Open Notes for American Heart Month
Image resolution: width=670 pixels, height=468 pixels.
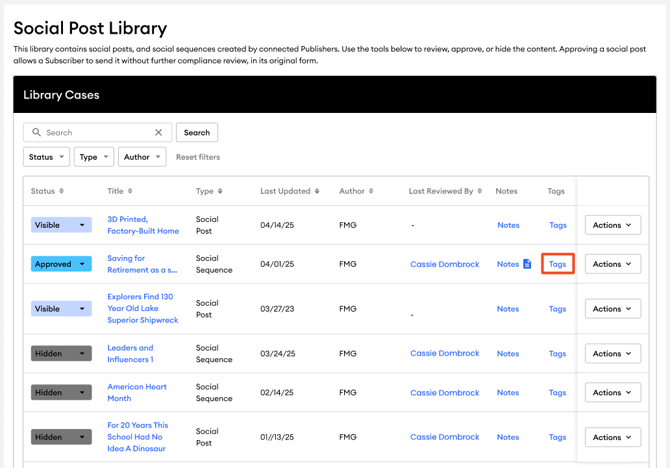click(508, 393)
